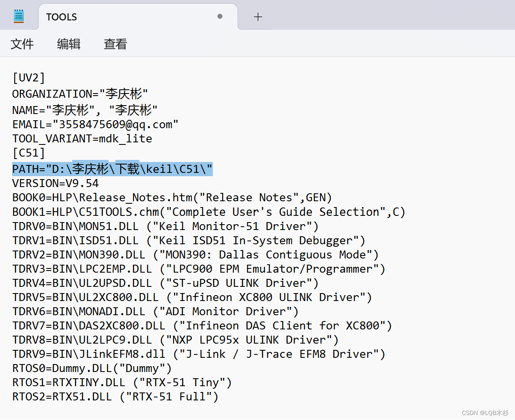The width and height of the screenshot is (515, 420).
Task: Click the [UV2] section header line
Action: tap(29, 78)
